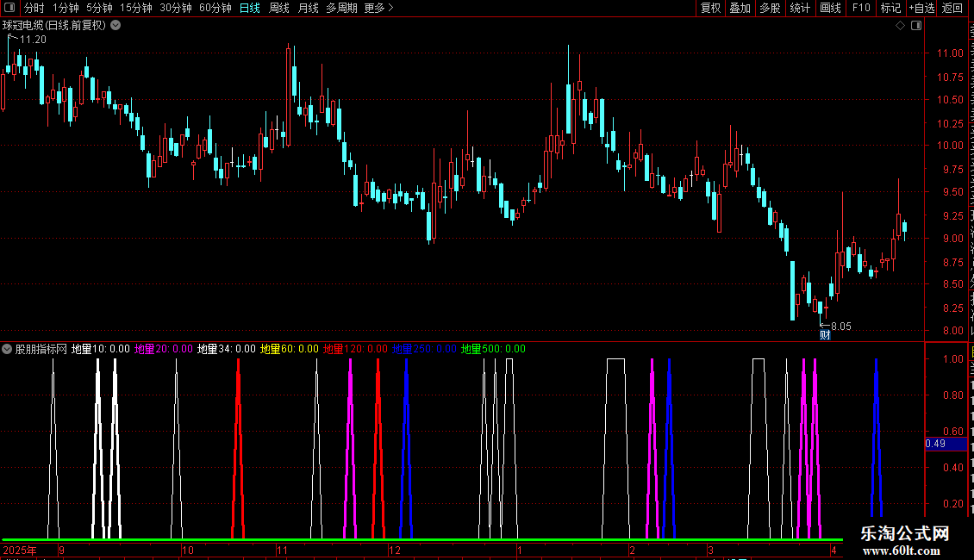Select the 日线 daily period
Screen dimensions: 974x560
(x=250, y=8)
